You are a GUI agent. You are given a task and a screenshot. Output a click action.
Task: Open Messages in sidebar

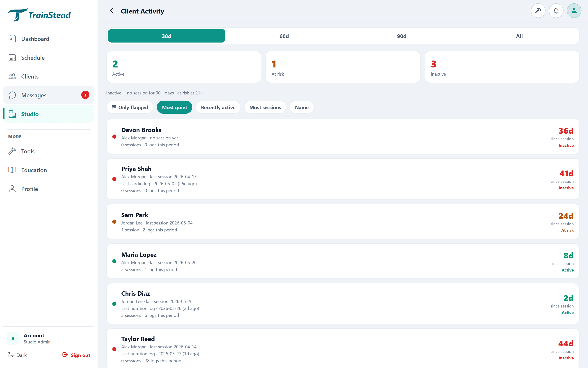(49, 95)
